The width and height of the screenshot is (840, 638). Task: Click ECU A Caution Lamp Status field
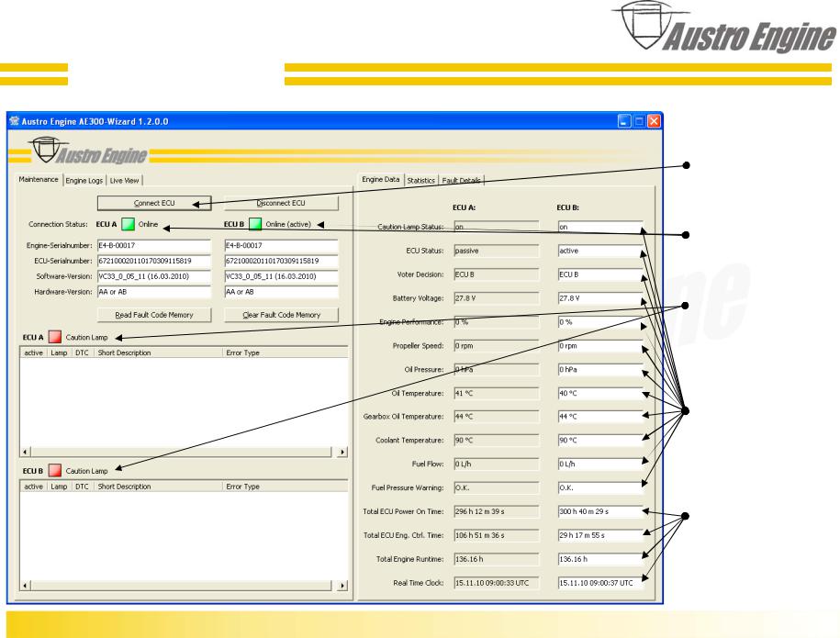pyautogui.click(x=496, y=227)
